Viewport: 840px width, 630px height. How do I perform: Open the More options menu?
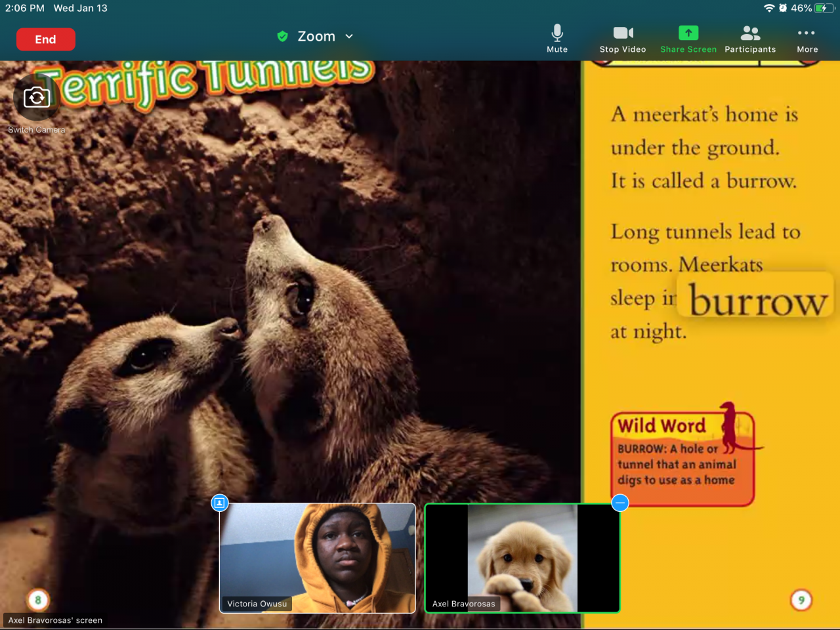807,39
